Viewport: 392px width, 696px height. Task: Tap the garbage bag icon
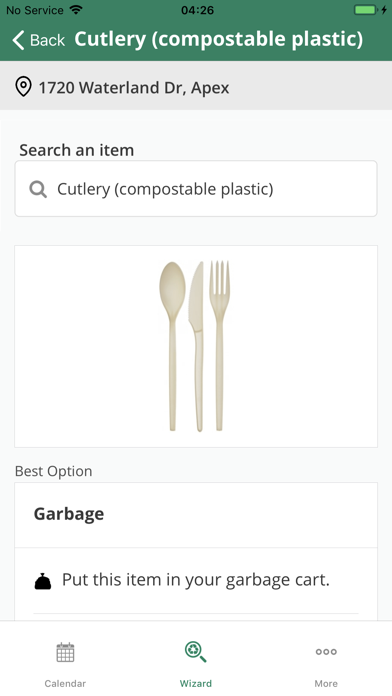(43, 581)
